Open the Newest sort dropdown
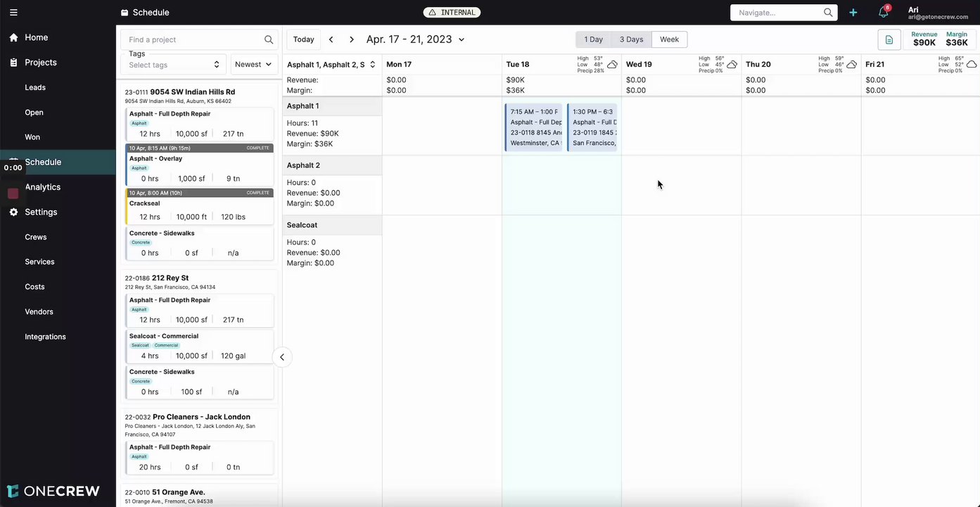980x507 pixels. (x=254, y=64)
